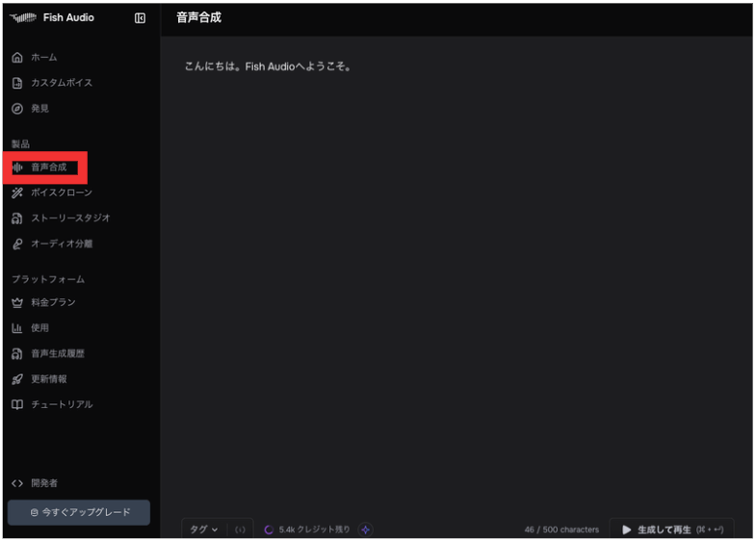View 料金プラン pricing page
756x541 pixels.
pyautogui.click(x=52, y=302)
